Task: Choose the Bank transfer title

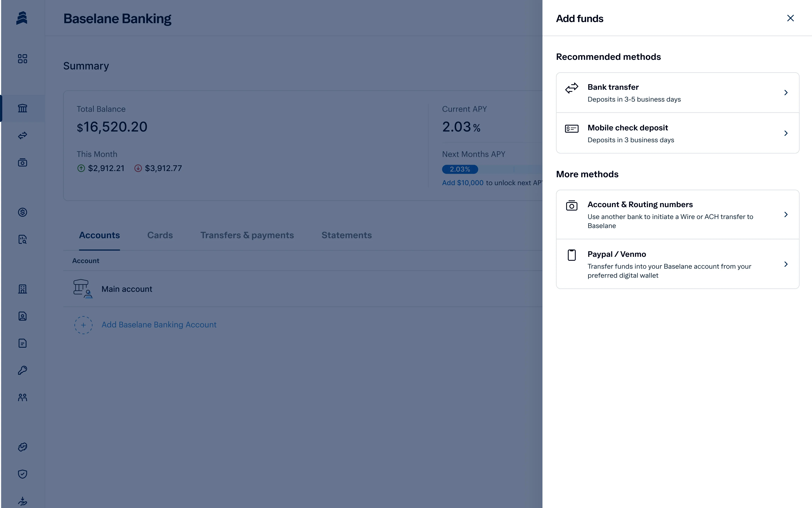Action: point(613,87)
